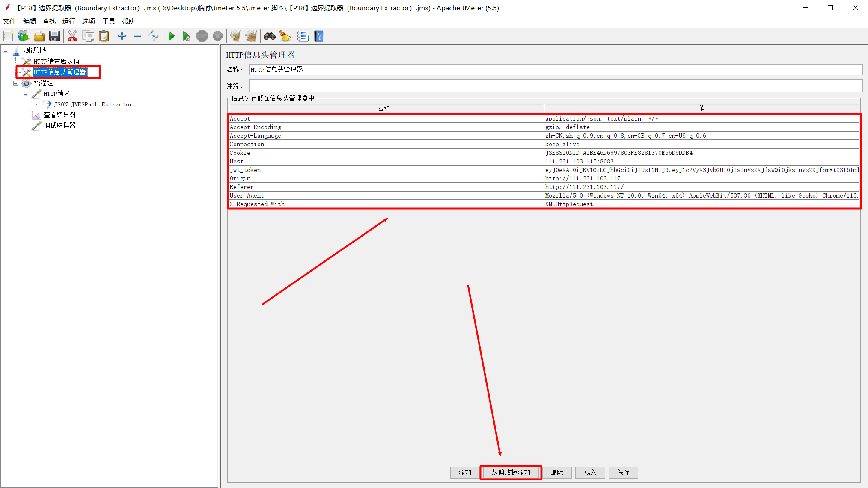Click the 线程组 gear icon in tree
This screenshot has height=488, width=868.
(x=27, y=83)
